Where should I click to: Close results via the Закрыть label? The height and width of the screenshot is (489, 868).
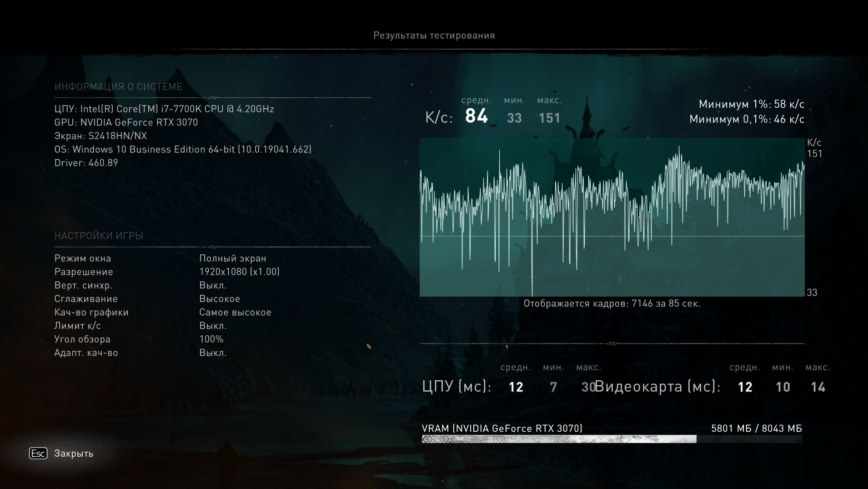coord(74,454)
